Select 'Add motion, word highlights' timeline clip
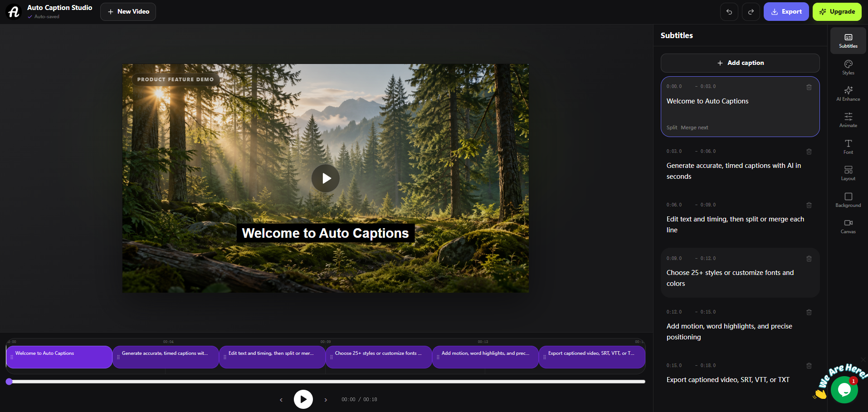Viewport: 868px width, 412px height. 485,357
